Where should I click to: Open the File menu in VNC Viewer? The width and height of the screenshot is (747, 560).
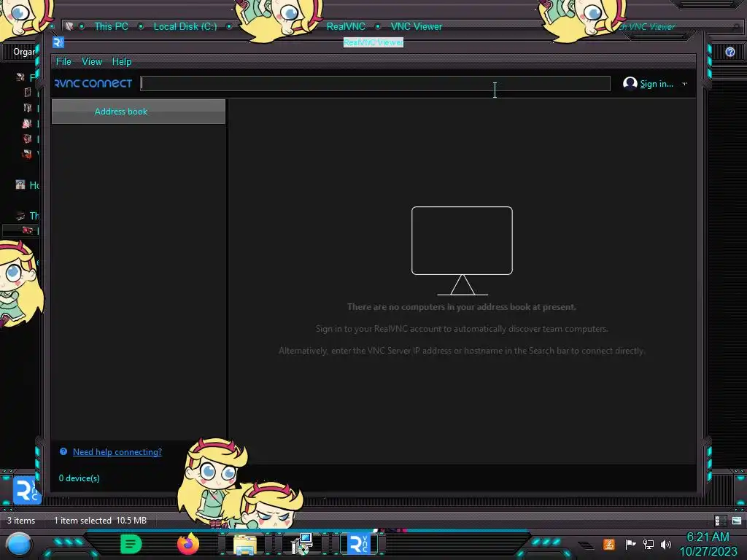[63, 61]
